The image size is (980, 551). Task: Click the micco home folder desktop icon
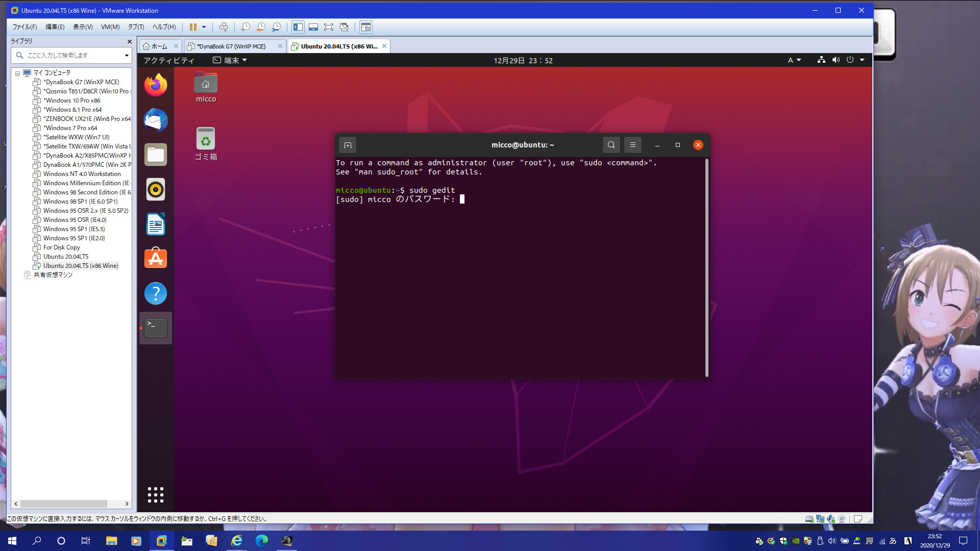click(206, 87)
